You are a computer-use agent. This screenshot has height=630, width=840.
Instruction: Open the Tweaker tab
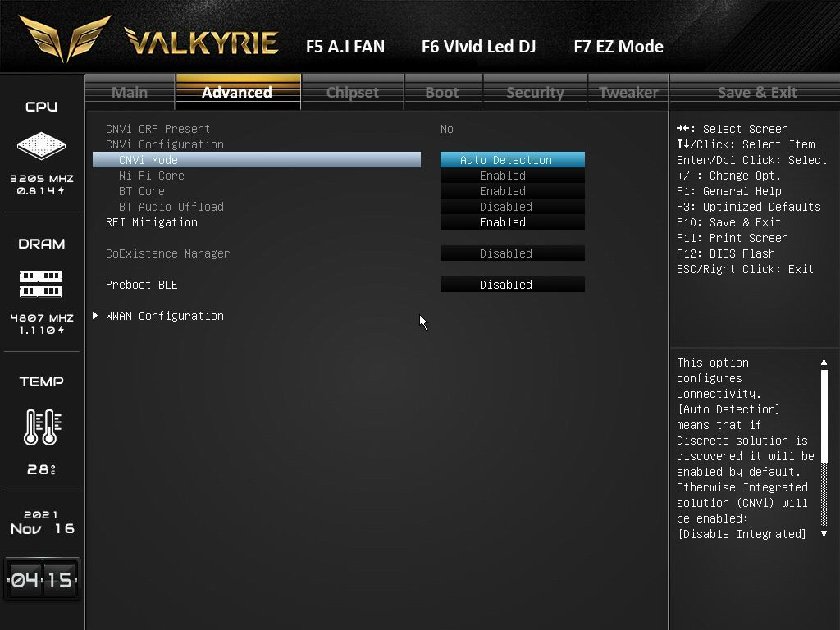[628, 92]
